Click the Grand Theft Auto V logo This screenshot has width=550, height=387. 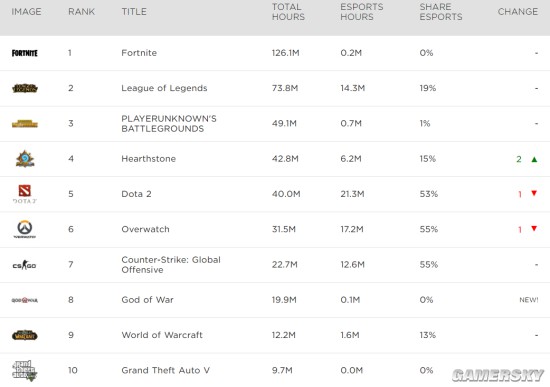click(25, 371)
